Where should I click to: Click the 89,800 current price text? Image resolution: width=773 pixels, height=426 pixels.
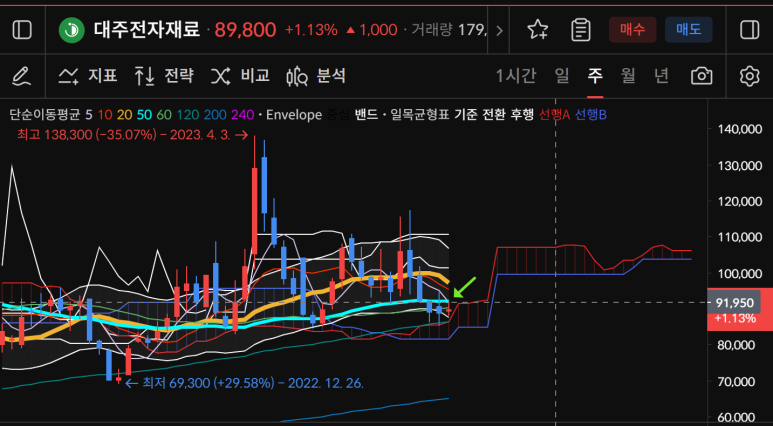pos(245,30)
